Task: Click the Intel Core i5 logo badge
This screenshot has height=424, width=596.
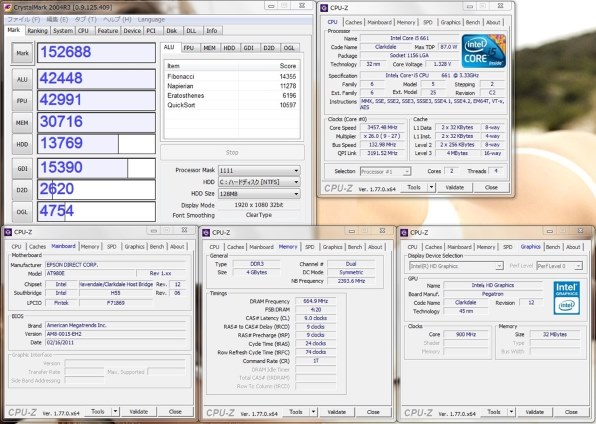Action: click(483, 51)
